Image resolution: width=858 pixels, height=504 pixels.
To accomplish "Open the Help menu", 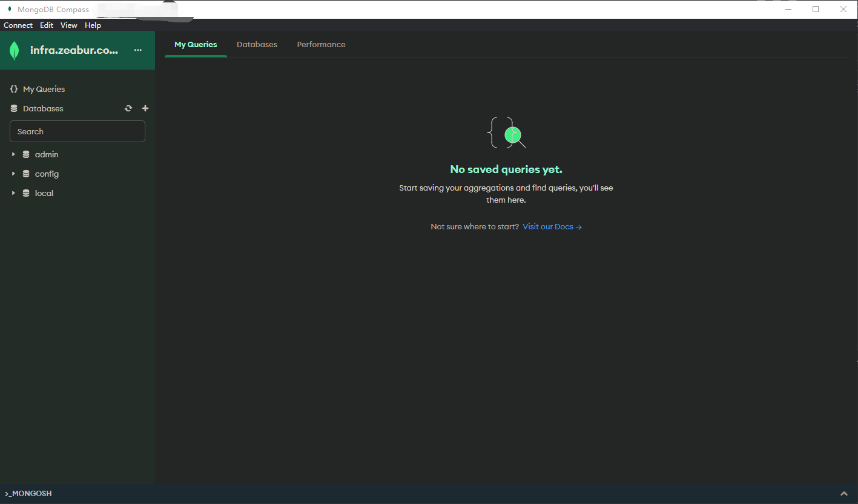I will tap(93, 25).
